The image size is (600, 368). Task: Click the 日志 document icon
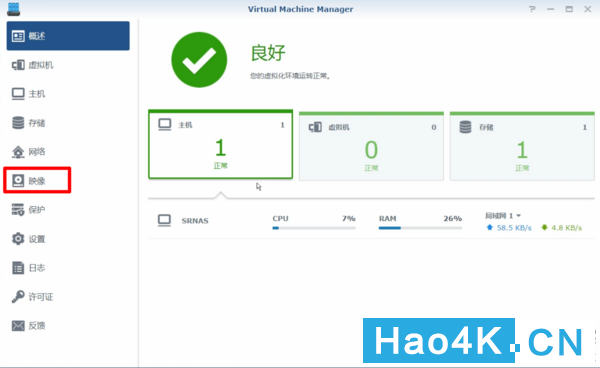(x=18, y=268)
